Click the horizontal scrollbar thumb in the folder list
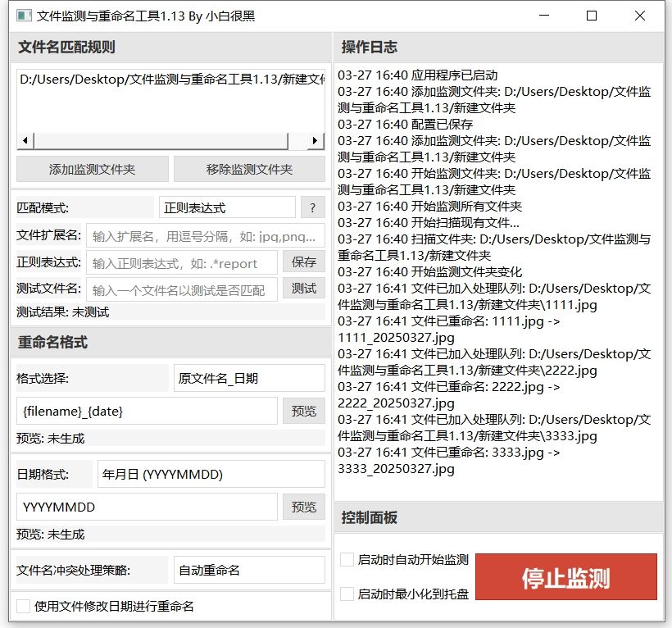The width and height of the screenshot is (672, 628). pos(161,140)
